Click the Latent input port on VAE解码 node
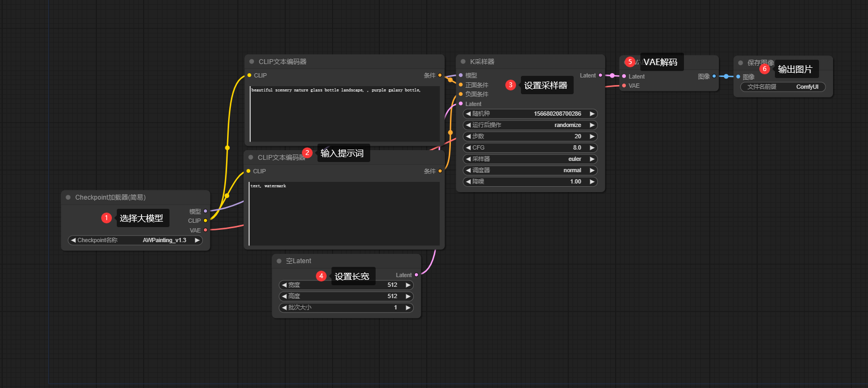Viewport: 868px width, 388px height. [x=624, y=76]
